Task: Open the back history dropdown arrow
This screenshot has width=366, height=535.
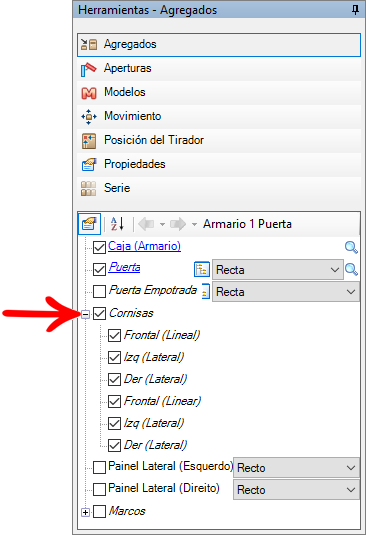Action: (x=163, y=225)
